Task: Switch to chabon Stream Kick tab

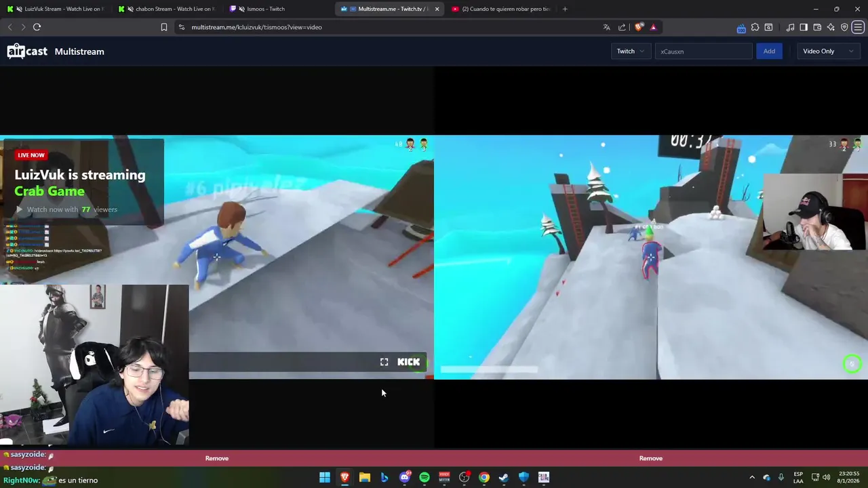Action: pyautogui.click(x=166, y=9)
